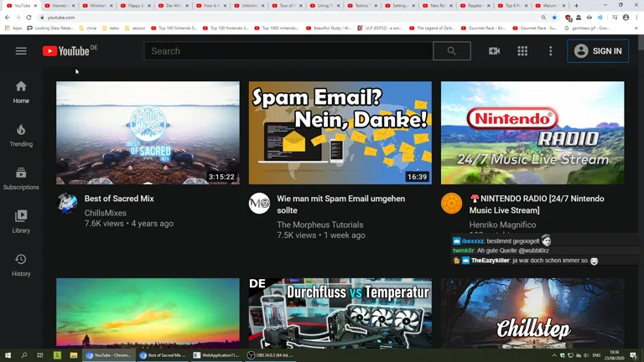The height and width of the screenshot is (362, 644).
Task: Open the Beautiful Study bookmark
Action: click(329, 28)
